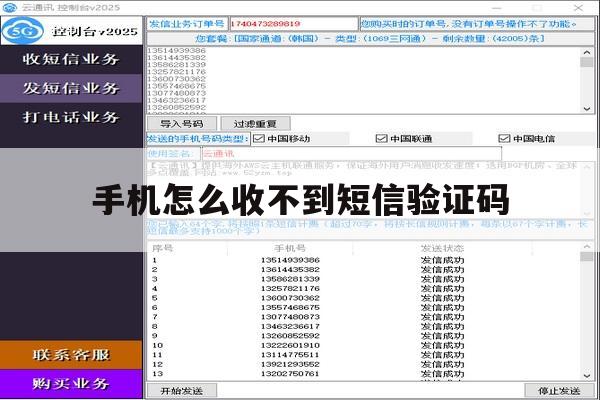Toggle 中国电信 checkbox
The width and height of the screenshot is (600, 400).
[504, 139]
